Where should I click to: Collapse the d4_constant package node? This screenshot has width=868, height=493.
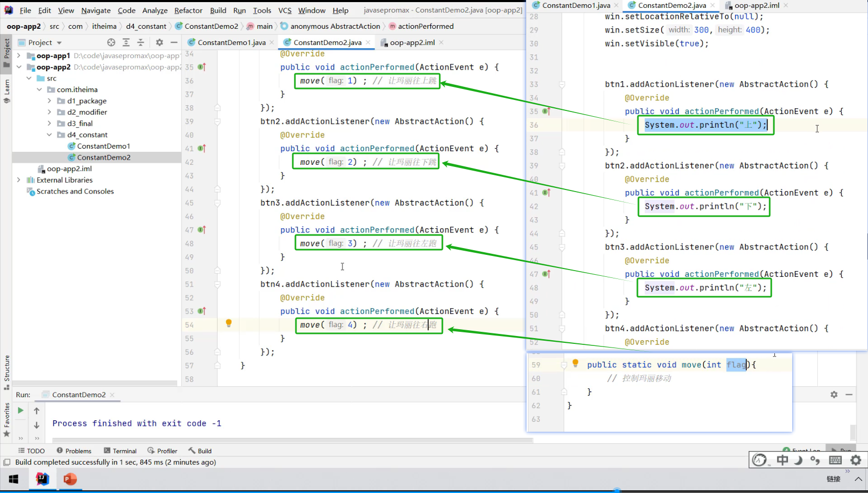[x=49, y=135]
